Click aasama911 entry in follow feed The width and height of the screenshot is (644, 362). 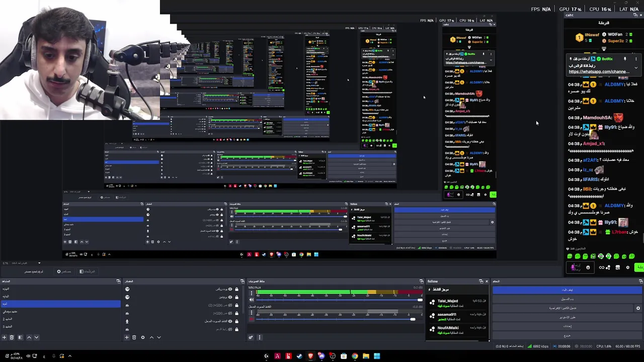[x=458, y=316]
